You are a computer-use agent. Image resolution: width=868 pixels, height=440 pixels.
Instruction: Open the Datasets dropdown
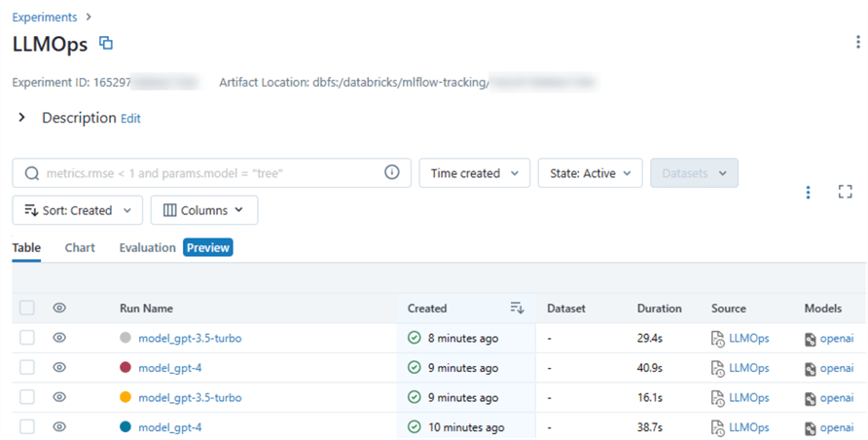[x=694, y=173]
